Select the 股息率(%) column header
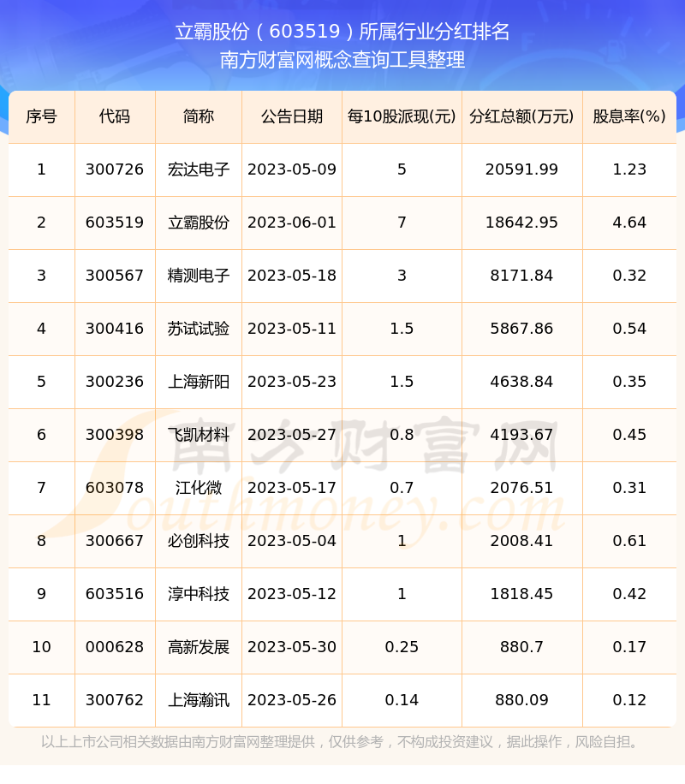685x784 pixels. tap(629, 116)
